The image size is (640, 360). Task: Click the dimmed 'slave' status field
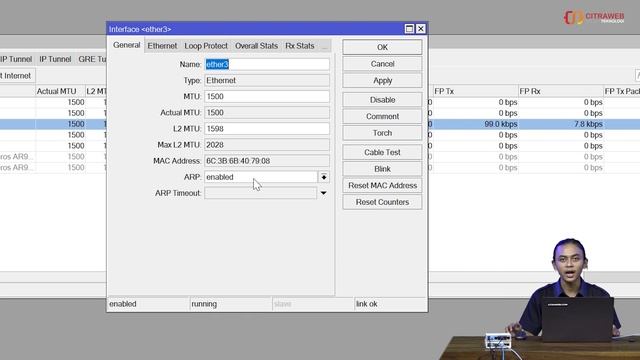click(313, 304)
